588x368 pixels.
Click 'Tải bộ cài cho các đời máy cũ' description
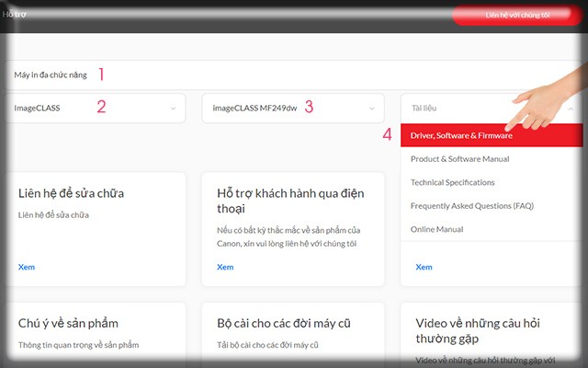(267, 345)
